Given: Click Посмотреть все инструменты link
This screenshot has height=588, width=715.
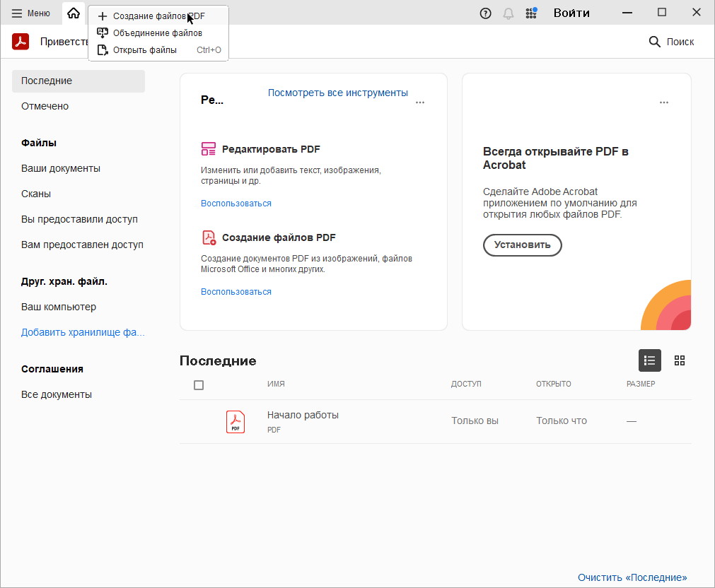Looking at the screenshot, I should tap(338, 93).
